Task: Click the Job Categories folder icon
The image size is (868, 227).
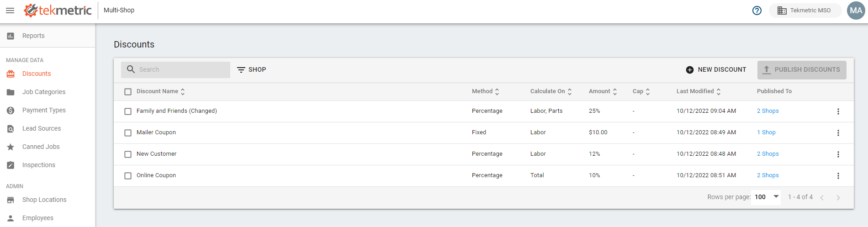Action: tap(11, 92)
